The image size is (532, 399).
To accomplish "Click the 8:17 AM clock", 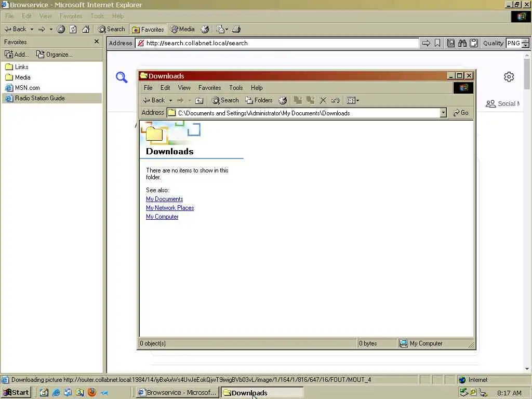I will pyautogui.click(x=509, y=393).
